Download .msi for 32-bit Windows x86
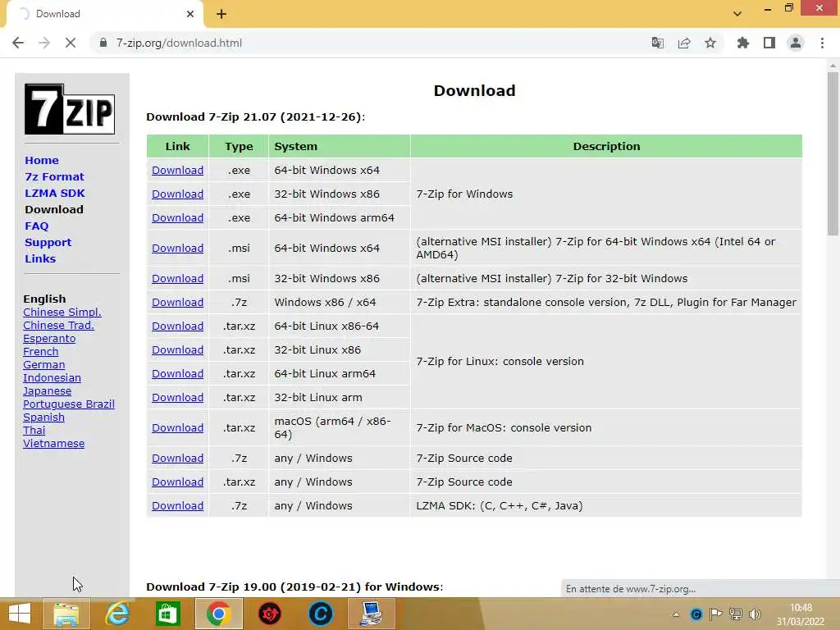The height and width of the screenshot is (630, 840). tap(177, 279)
